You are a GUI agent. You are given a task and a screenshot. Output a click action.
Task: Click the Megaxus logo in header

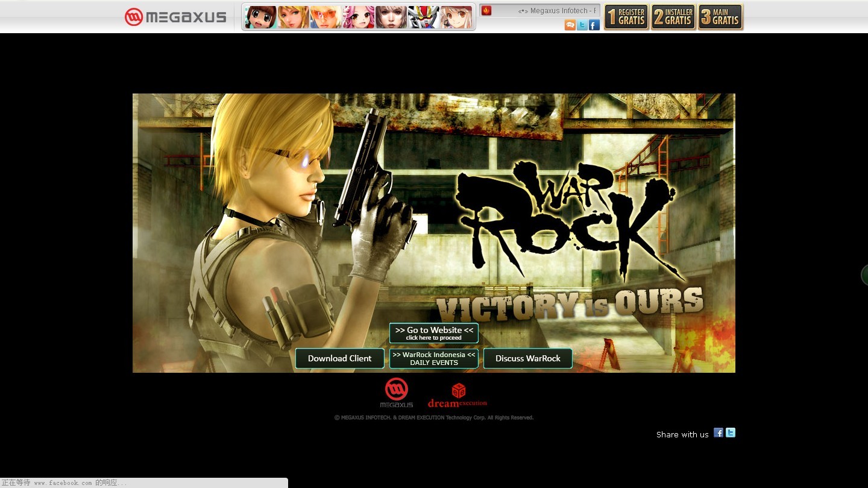click(175, 17)
